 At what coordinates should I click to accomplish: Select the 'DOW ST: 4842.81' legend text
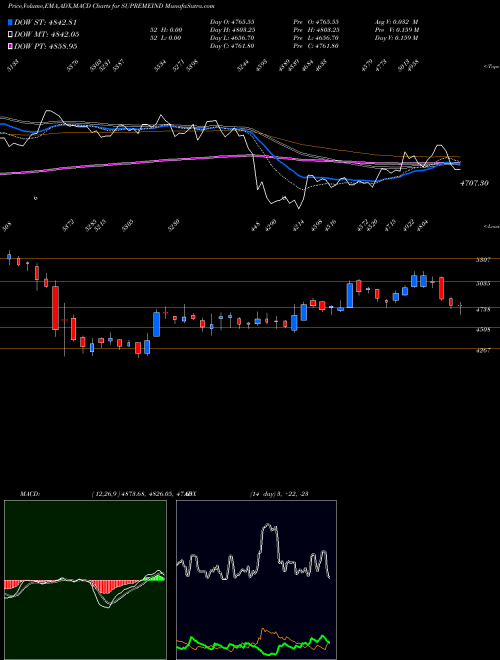(45, 23)
